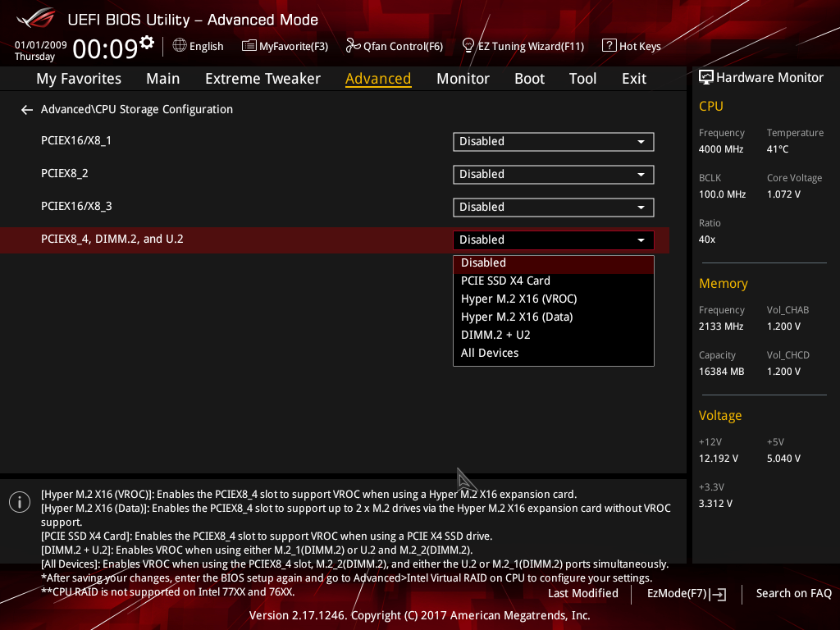Click the Hardware Monitor screen icon
This screenshot has width=840, height=630.
706,78
